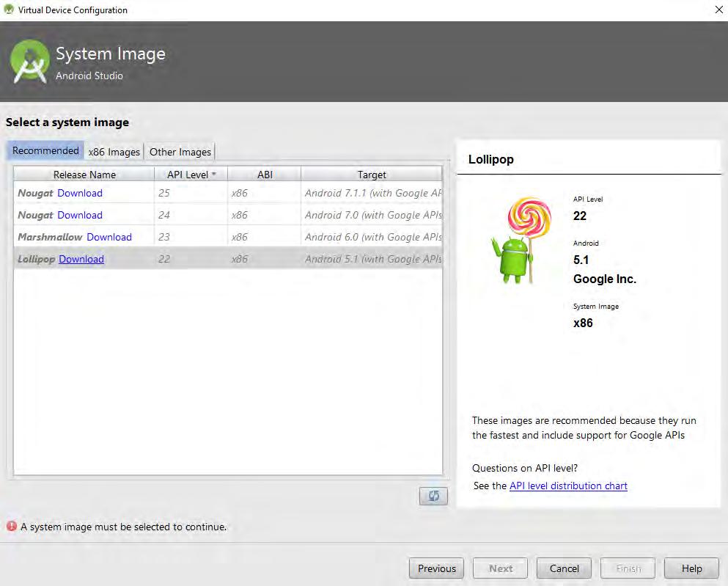Viewport: 728px width, 586px height.
Task: Switch to the Recommended tab
Action: click(45, 151)
